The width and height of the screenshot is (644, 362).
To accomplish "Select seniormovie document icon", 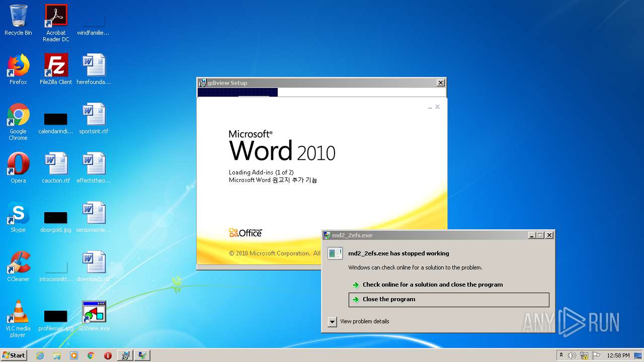I will click(94, 217).
